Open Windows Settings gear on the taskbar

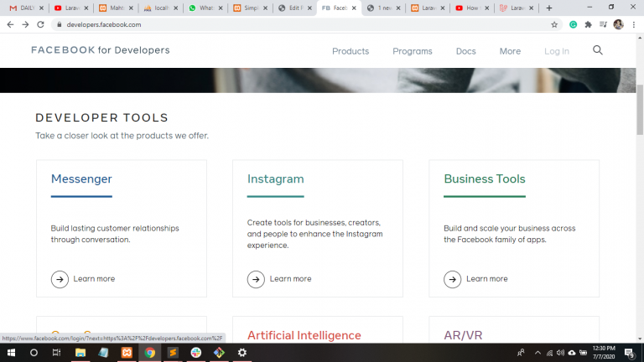coord(242,353)
